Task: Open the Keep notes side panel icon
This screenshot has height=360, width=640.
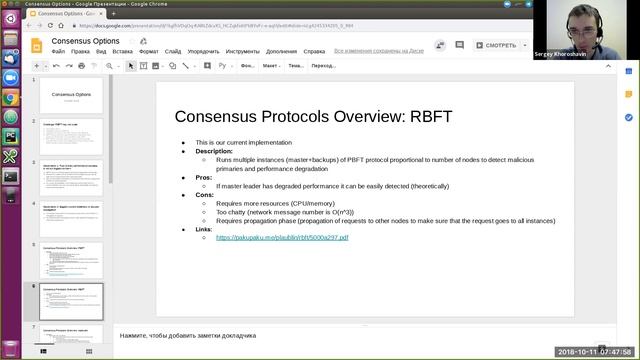Action: (x=629, y=94)
